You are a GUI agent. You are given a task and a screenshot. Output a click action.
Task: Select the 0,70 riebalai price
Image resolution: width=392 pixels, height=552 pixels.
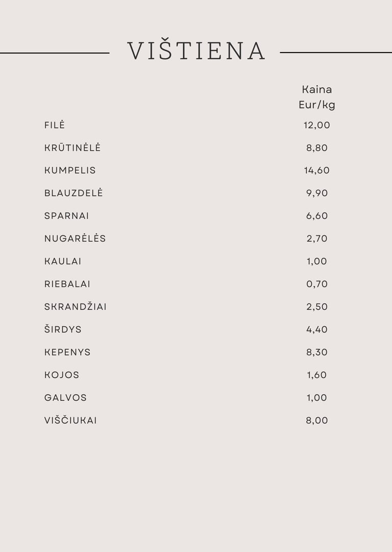click(316, 284)
